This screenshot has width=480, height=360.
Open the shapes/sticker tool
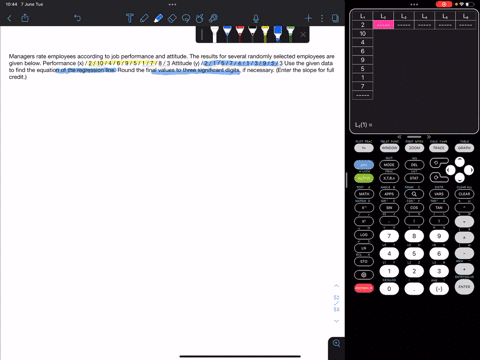coord(200,18)
